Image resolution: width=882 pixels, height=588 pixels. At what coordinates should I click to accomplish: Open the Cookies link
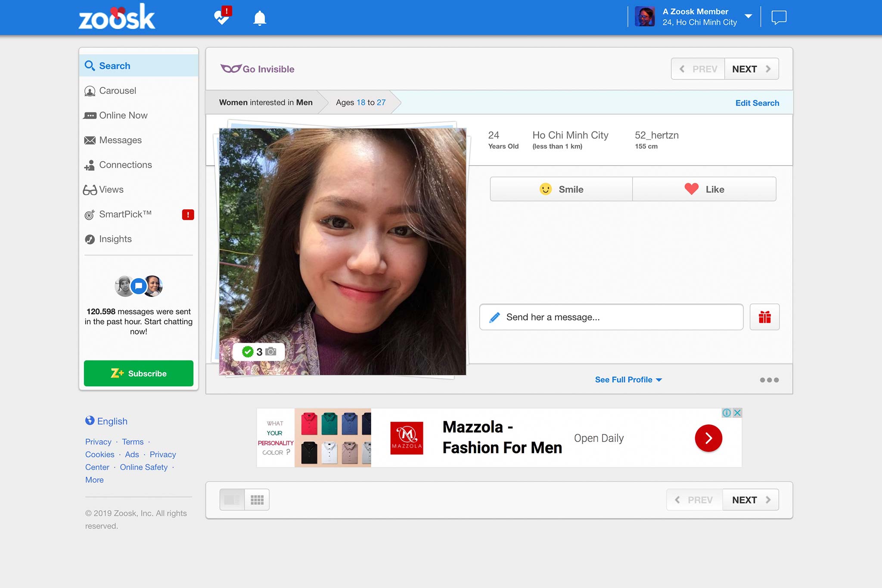click(x=99, y=454)
